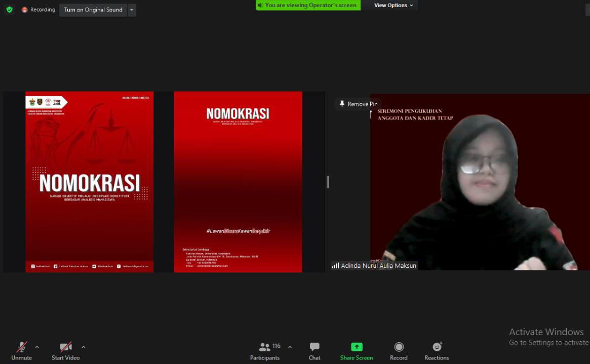Click the Twitter handle on the cover footer

point(103,266)
